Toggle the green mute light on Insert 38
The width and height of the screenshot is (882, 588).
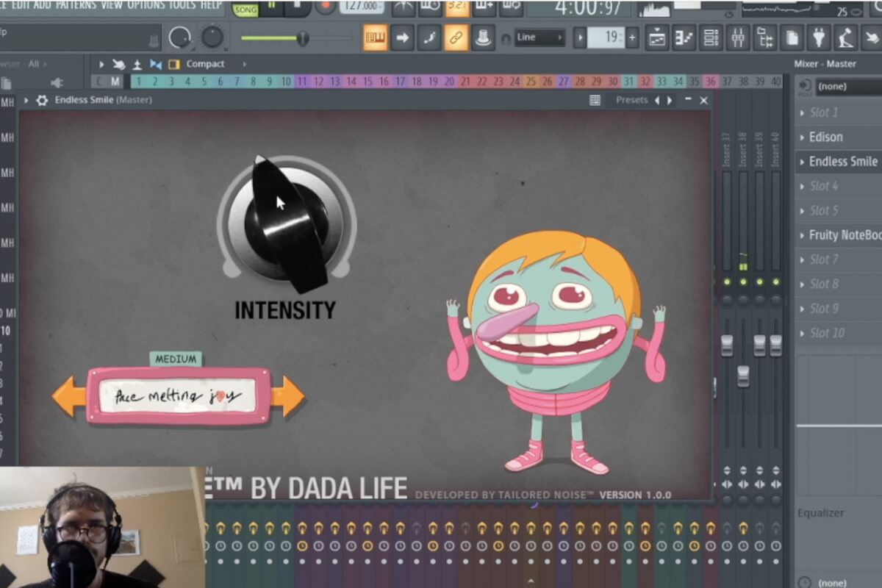coord(743,282)
